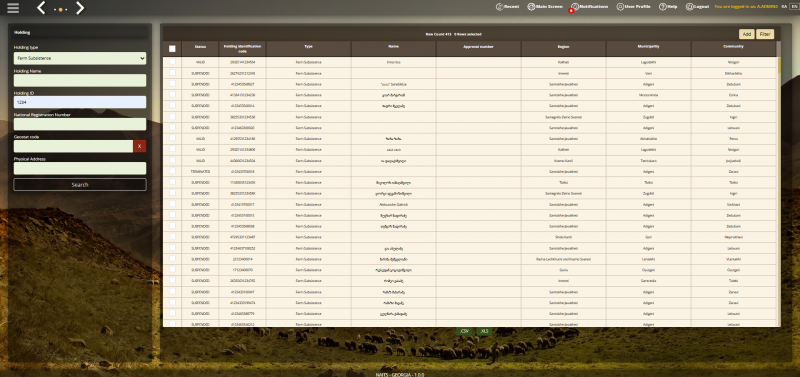
Task: Click the TERMINATED status cell
Action: 200,171
